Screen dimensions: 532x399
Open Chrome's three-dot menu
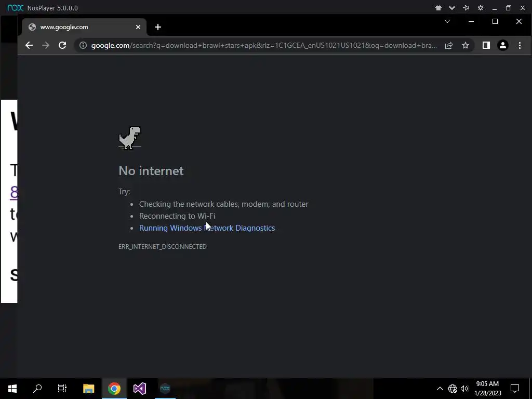(x=520, y=46)
